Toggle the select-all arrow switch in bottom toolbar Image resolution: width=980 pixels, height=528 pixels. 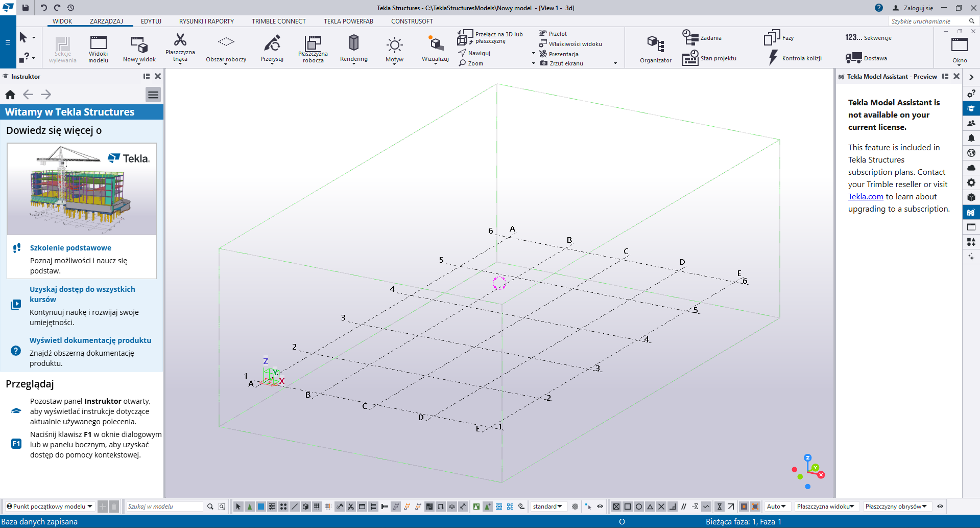coord(238,507)
